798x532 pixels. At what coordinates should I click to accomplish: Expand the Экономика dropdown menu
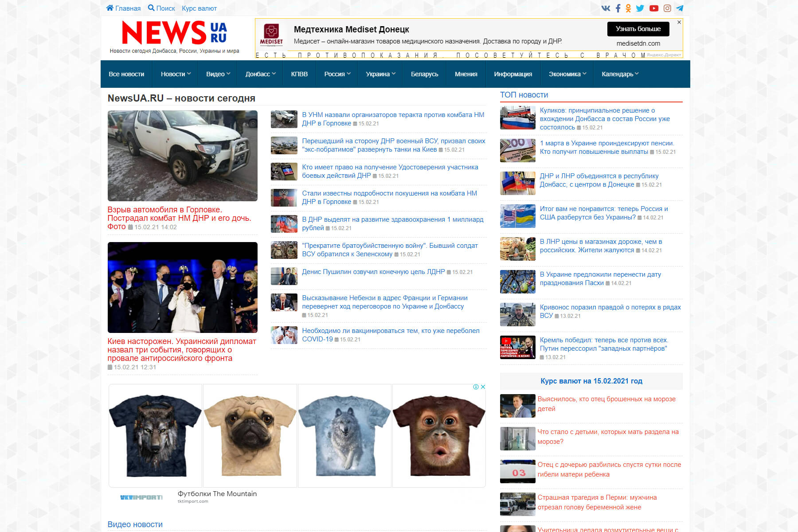pos(567,74)
